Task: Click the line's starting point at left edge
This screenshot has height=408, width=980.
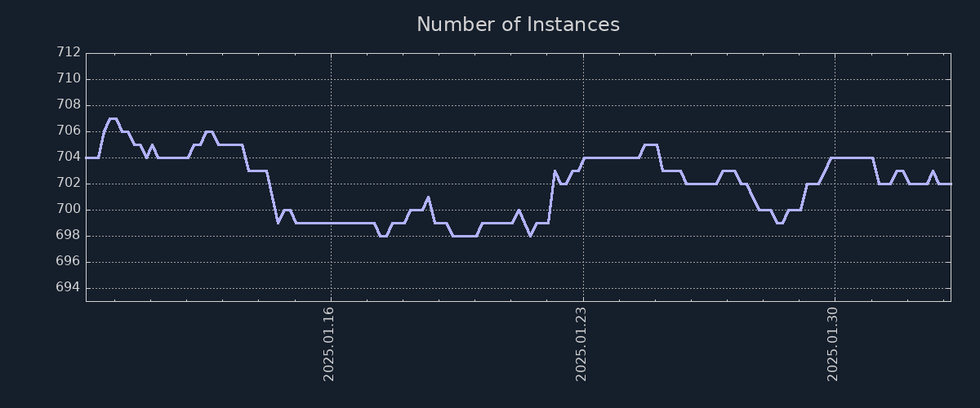Action: coord(87,157)
